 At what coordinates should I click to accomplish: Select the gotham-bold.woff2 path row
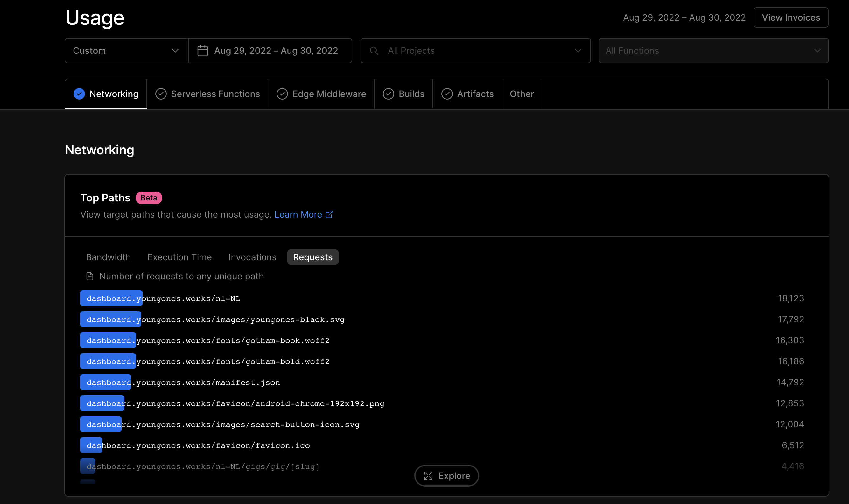[x=442, y=361]
